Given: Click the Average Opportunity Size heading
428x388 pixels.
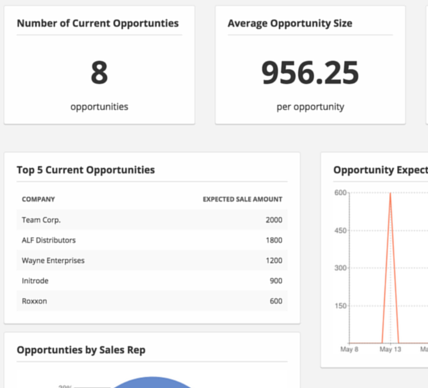Looking at the screenshot, I should point(290,23).
